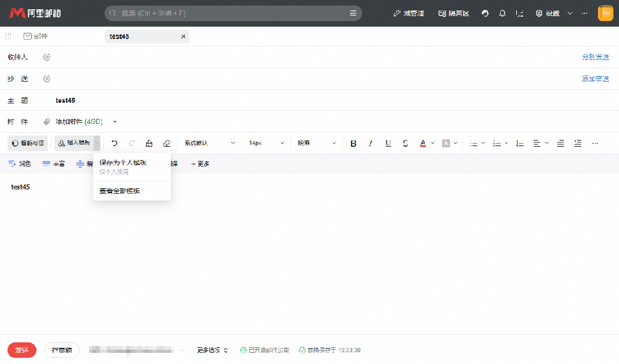Open the notifications bell
The image size is (619, 364).
coord(502,14)
